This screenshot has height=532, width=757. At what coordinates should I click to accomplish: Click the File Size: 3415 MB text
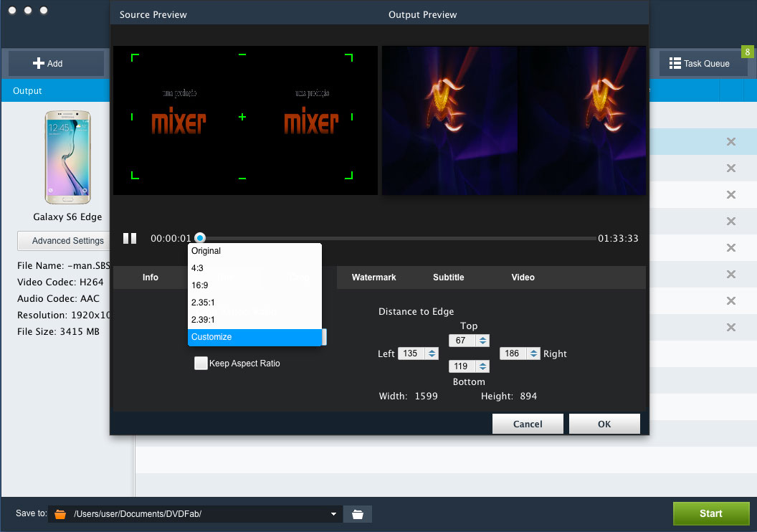58,332
